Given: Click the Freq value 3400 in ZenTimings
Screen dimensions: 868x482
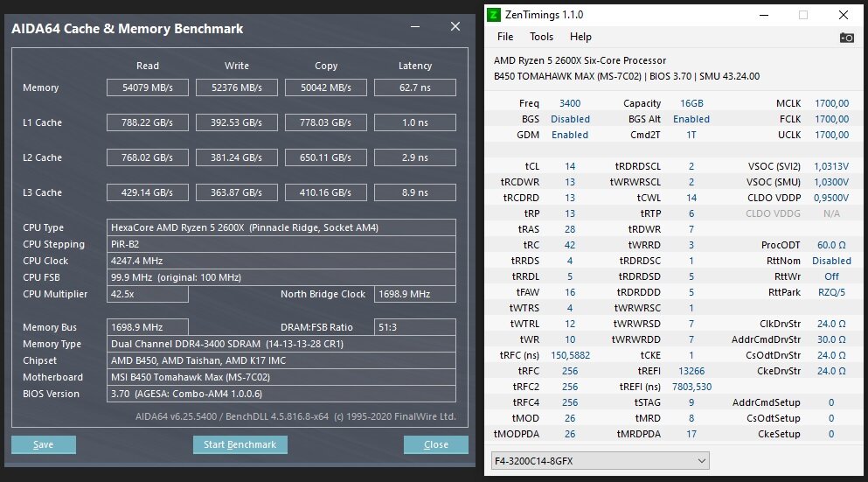Looking at the screenshot, I should tap(570, 103).
